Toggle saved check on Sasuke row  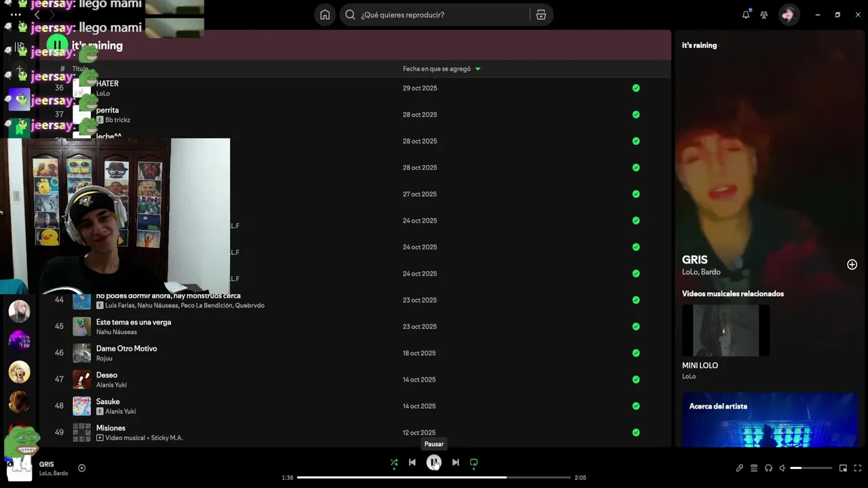pos(636,406)
